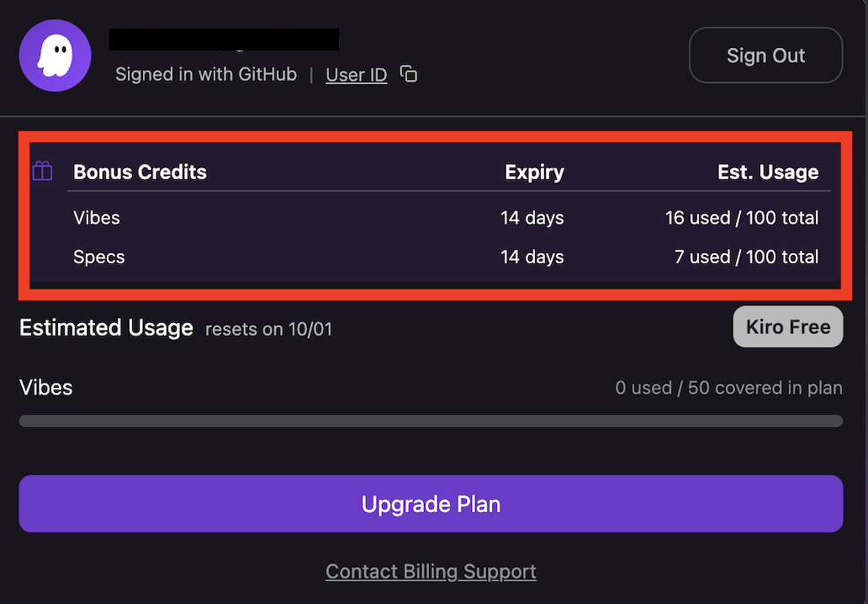Click the Vibes 16 used / 100 total value
Screen dimensions: 868x604
pyautogui.click(x=741, y=218)
